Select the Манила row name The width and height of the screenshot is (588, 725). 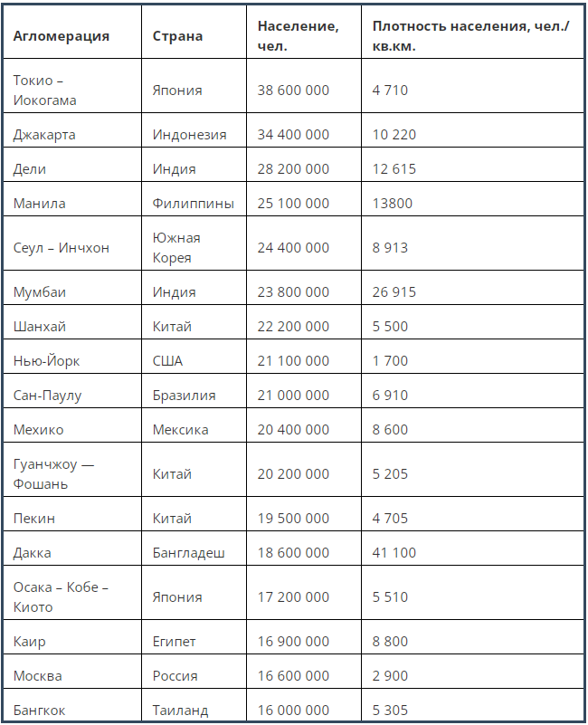pos(39,204)
